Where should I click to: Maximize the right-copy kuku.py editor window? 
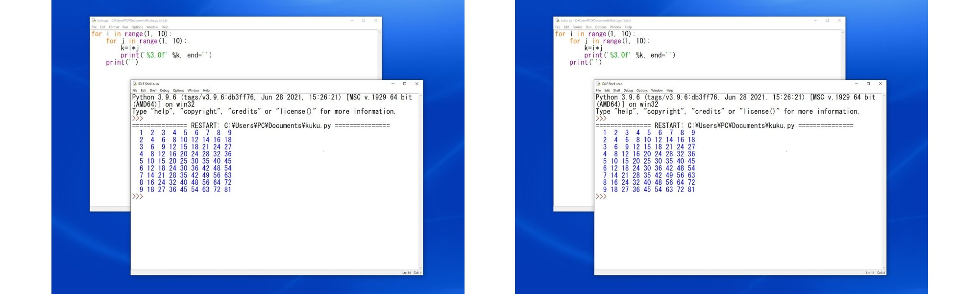tap(827, 20)
